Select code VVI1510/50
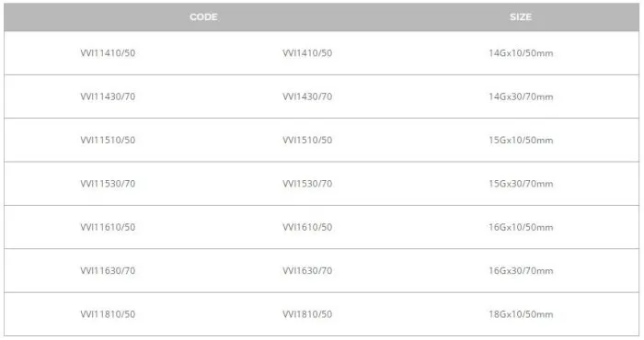 [307, 140]
